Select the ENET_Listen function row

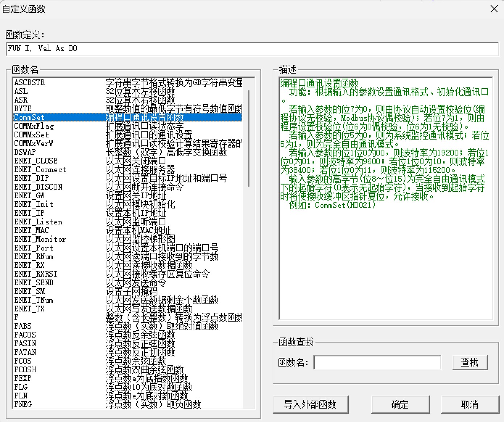pyautogui.click(x=128, y=222)
